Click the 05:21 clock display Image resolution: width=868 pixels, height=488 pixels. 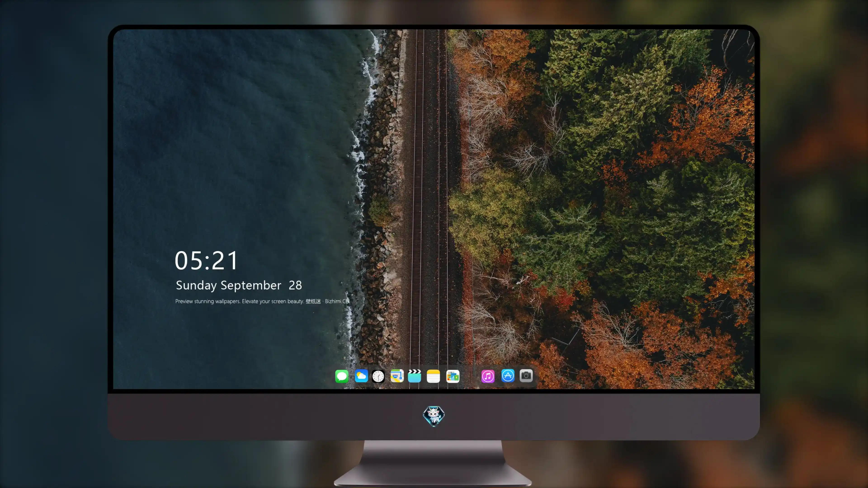click(x=206, y=260)
